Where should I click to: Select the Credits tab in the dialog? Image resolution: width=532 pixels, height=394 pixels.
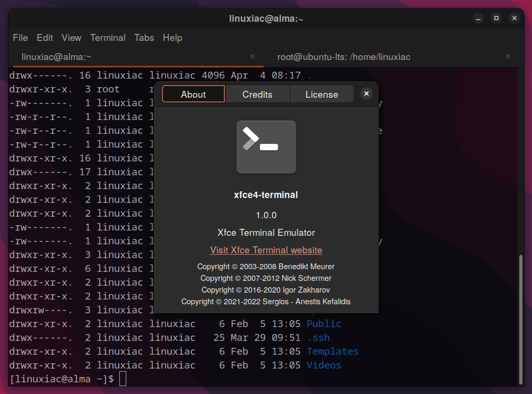click(257, 94)
